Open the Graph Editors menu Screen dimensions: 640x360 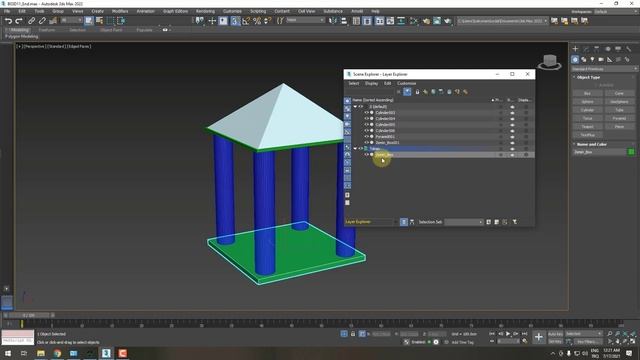[x=176, y=11]
